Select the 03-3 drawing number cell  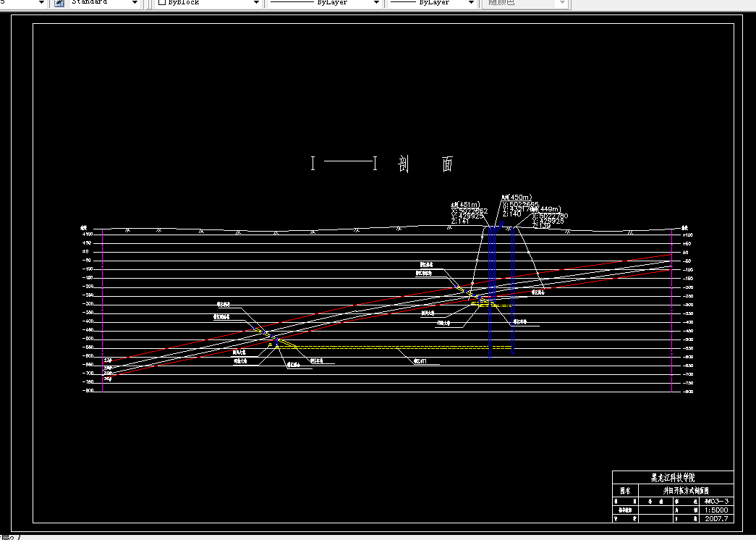(x=716, y=502)
